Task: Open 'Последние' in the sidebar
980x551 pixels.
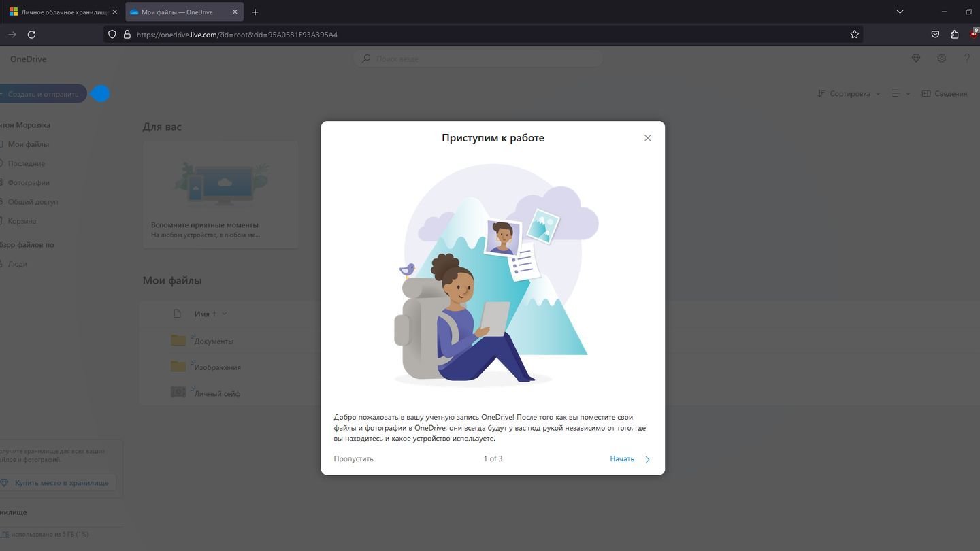Action: pos(26,164)
